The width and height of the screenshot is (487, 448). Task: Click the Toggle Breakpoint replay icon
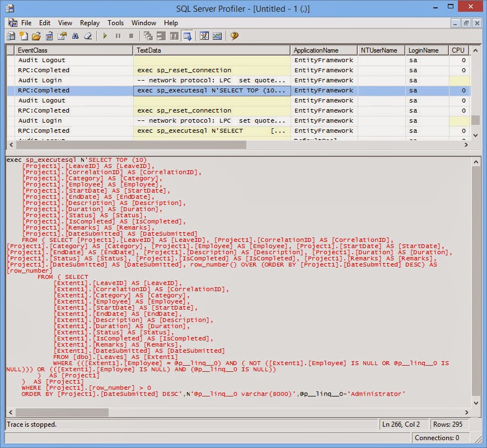tap(174, 36)
